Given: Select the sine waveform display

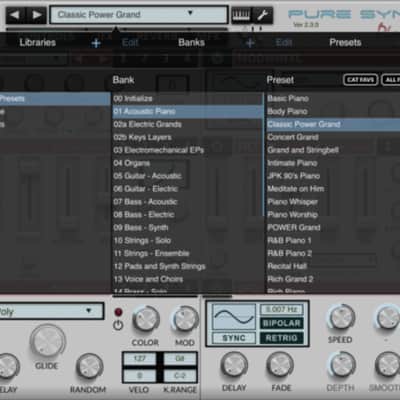Looking at the screenshot, I should point(234,317).
